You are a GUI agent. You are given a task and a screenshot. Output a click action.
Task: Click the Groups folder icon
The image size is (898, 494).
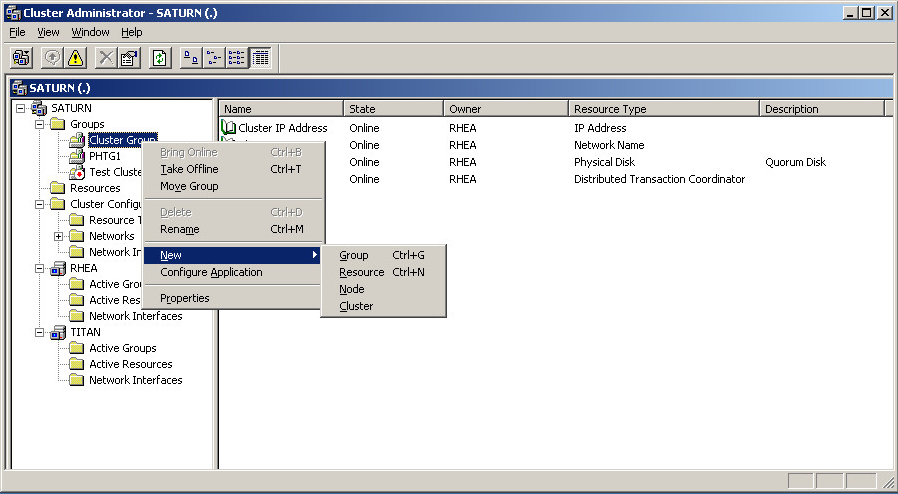click(57, 124)
